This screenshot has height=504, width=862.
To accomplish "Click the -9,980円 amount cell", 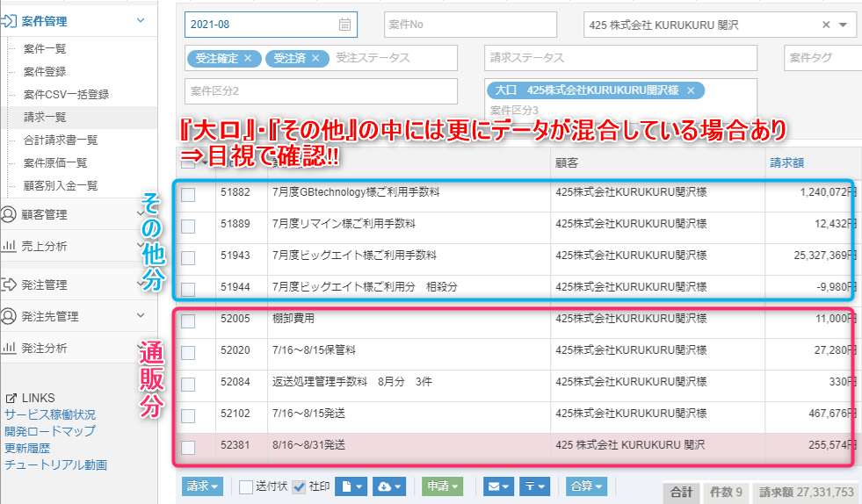I will point(836,287).
